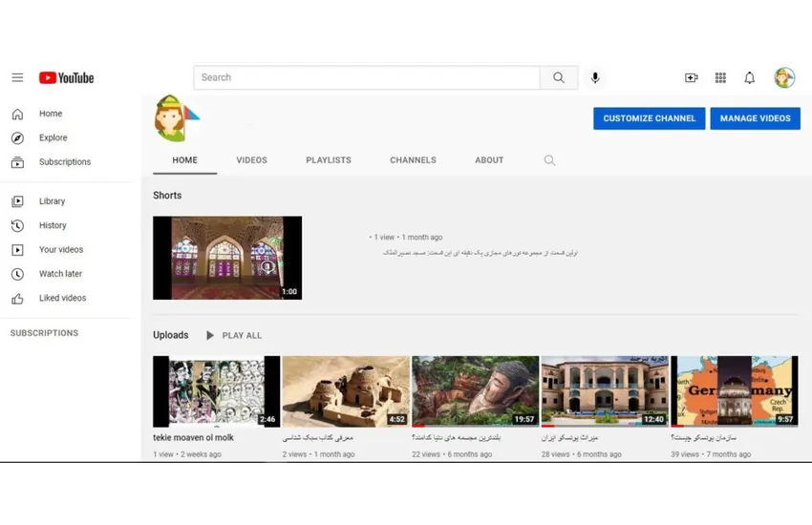Click the search magnifier button

pyautogui.click(x=559, y=77)
